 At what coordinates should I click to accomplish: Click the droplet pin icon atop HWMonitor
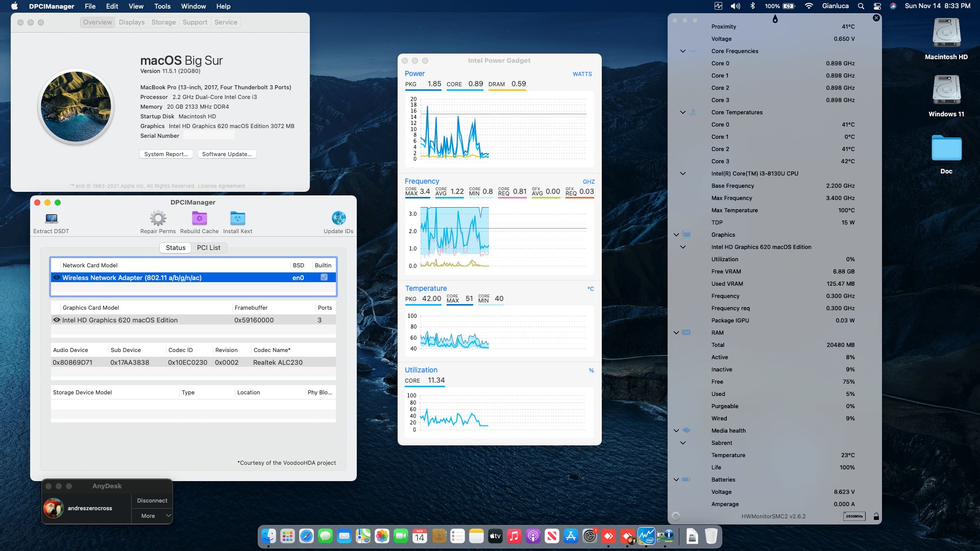775,19
